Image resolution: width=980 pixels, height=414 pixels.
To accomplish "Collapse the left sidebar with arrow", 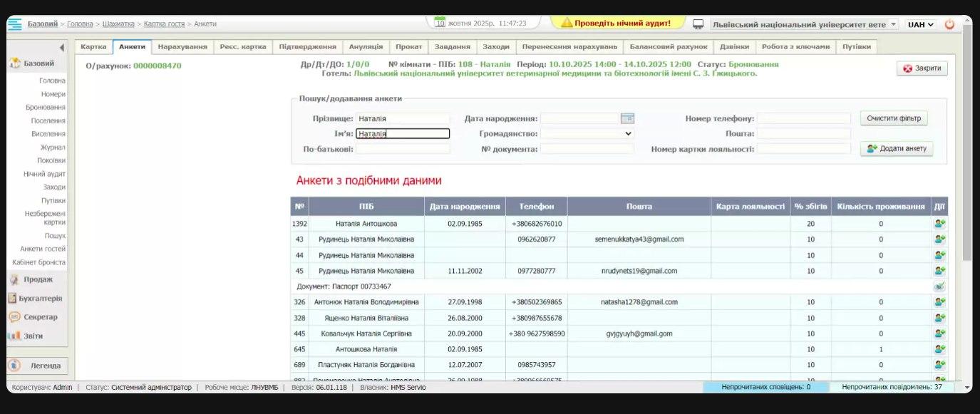I will click(x=61, y=48).
